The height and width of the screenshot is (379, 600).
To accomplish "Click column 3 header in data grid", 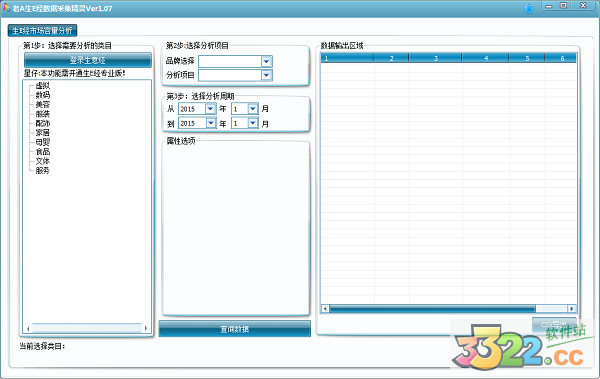I will 435,58.
